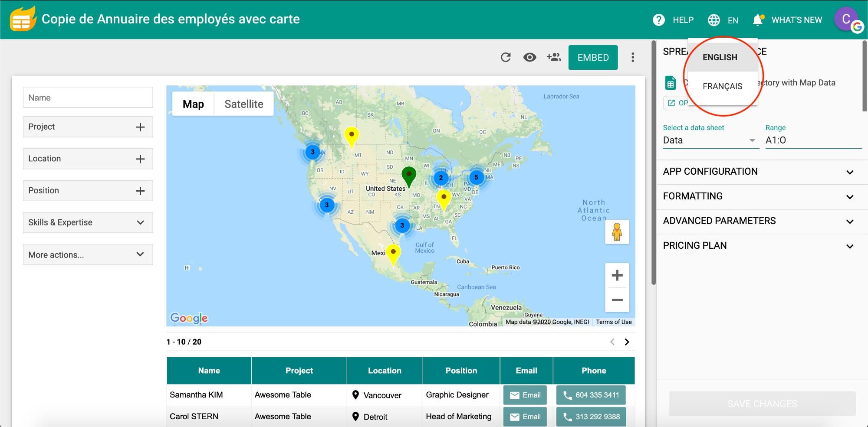Open the Select a data sheet dropdown

[x=711, y=140]
